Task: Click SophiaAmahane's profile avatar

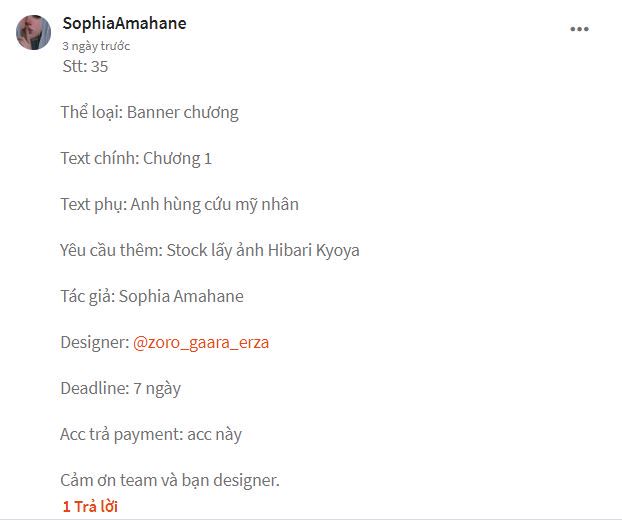Action: 34,32
